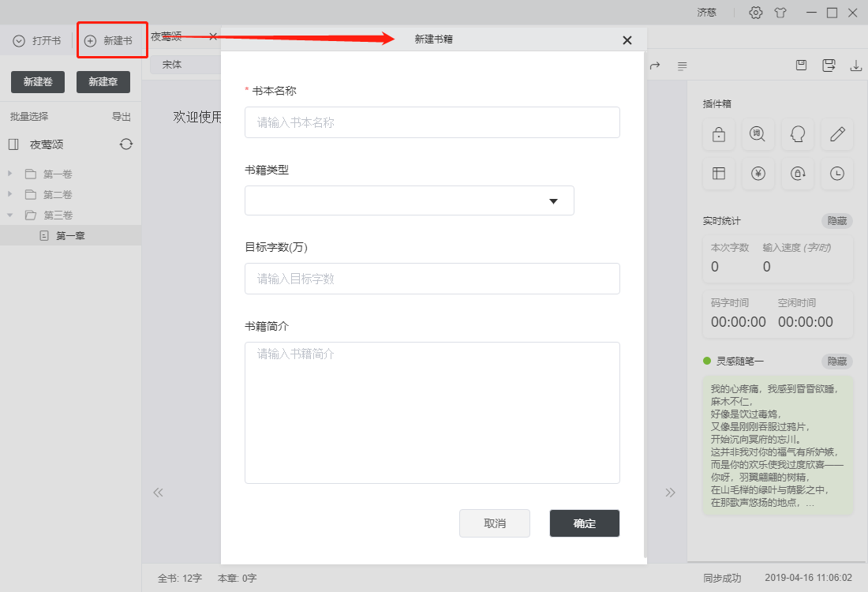Click the book icon next to 夜莺颂
This screenshot has height=592, width=868.
point(14,144)
